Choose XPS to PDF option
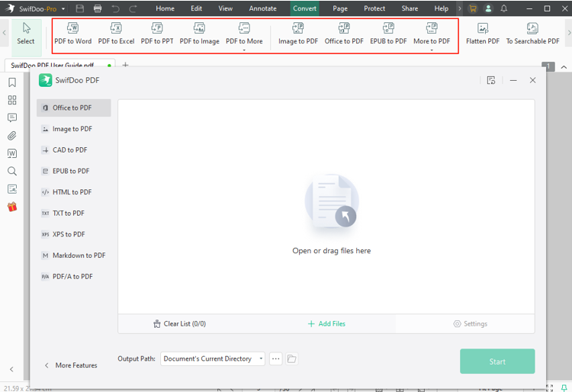Viewport: 572px width, 392px height. [x=74, y=234]
